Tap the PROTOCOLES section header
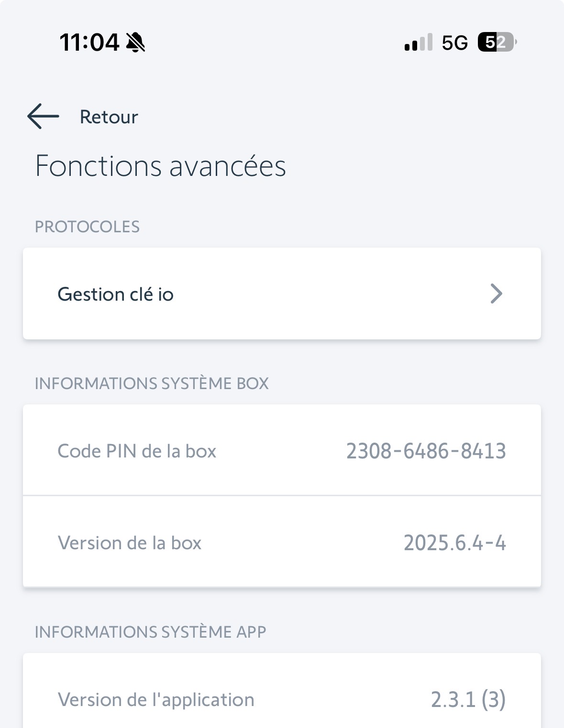This screenshot has width=564, height=728. [87, 227]
